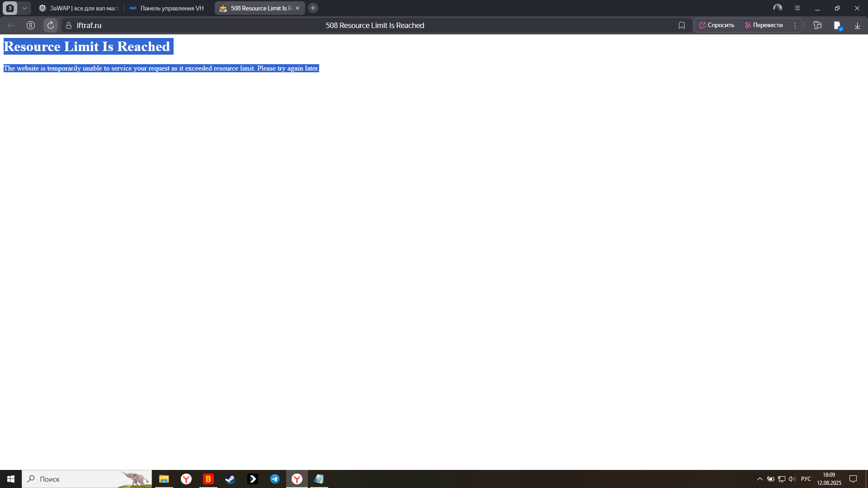Reload the page with the refresh icon
The height and width of the screenshot is (488, 868).
[x=51, y=25]
